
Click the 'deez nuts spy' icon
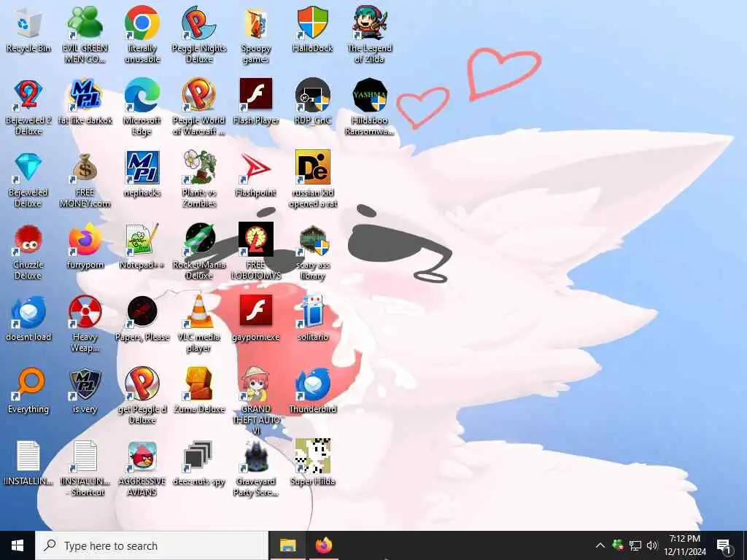(x=199, y=456)
